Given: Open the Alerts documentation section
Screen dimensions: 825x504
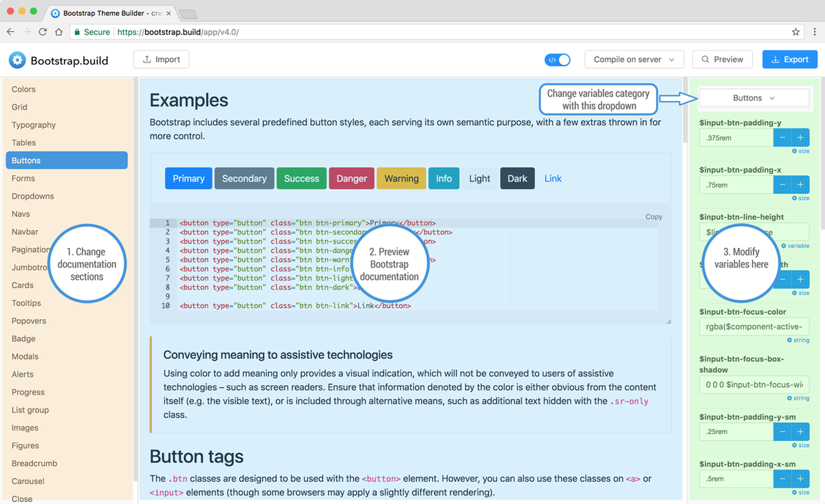Looking at the screenshot, I should (x=23, y=375).
